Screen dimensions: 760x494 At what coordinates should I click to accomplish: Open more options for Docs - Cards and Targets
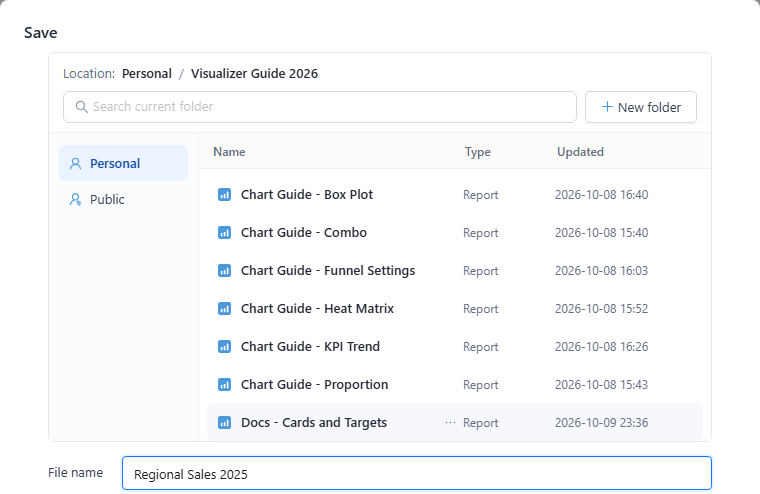coord(450,423)
